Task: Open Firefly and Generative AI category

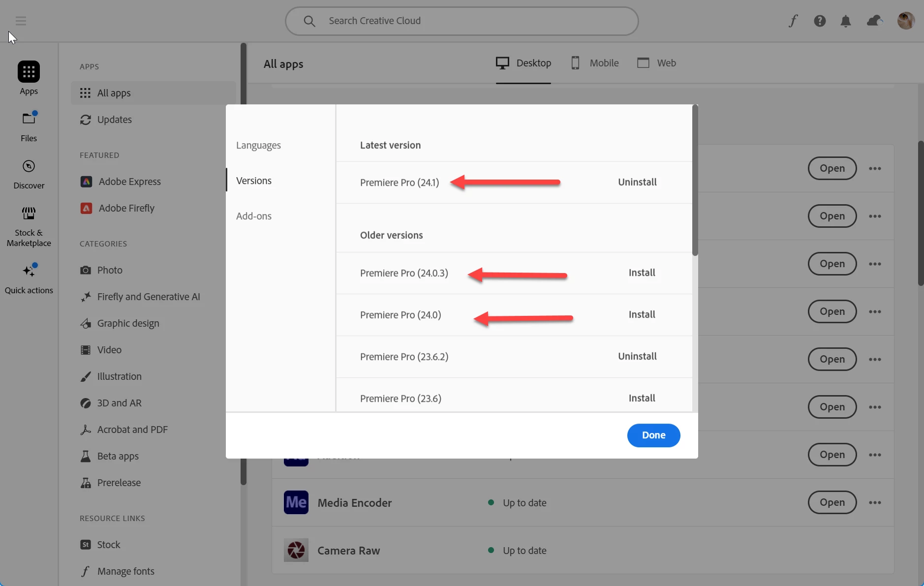Action: [140, 297]
